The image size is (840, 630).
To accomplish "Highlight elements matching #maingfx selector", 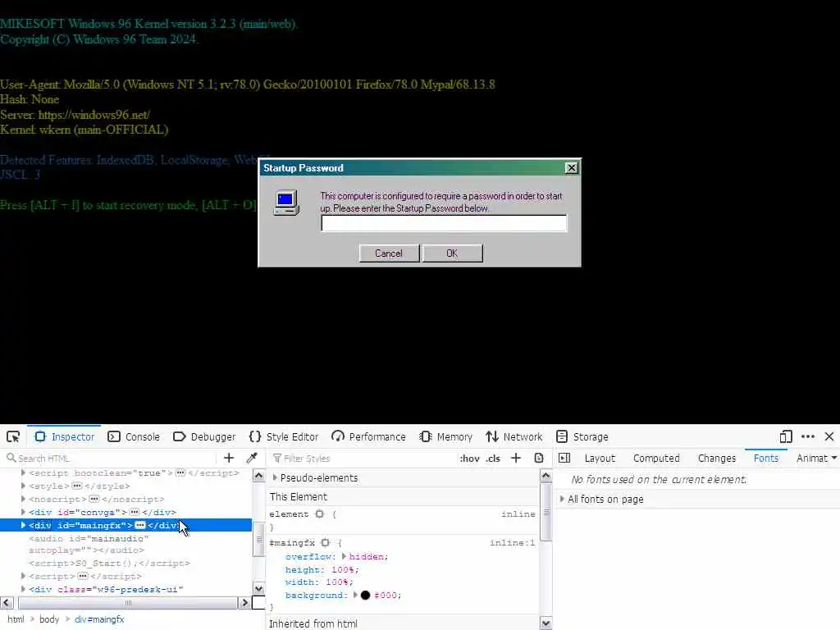I will [x=325, y=543].
